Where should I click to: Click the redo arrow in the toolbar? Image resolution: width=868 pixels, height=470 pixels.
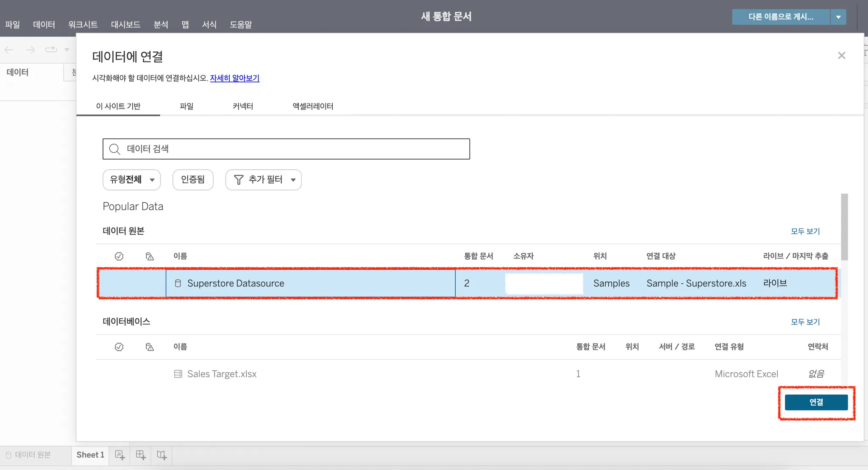tap(31, 50)
